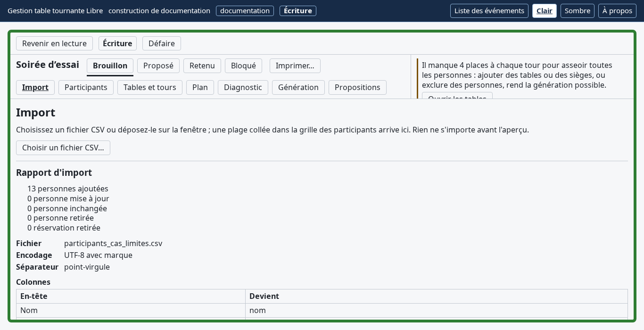Click the Soirée d’essai event title
Image resolution: width=644 pixels, height=330 pixels.
(x=48, y=65)
